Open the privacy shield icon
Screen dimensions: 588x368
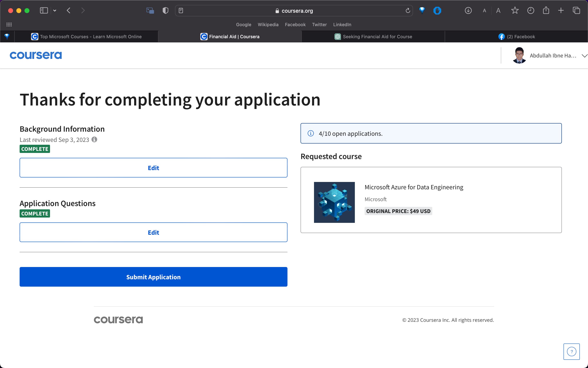coord(165,10)
